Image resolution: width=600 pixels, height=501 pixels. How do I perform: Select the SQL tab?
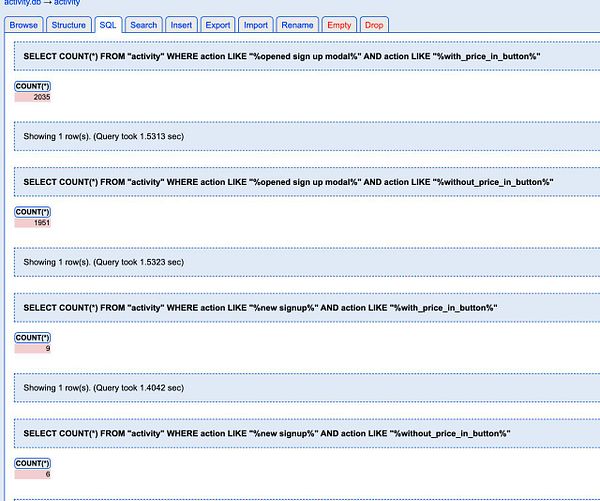[108, 25]
